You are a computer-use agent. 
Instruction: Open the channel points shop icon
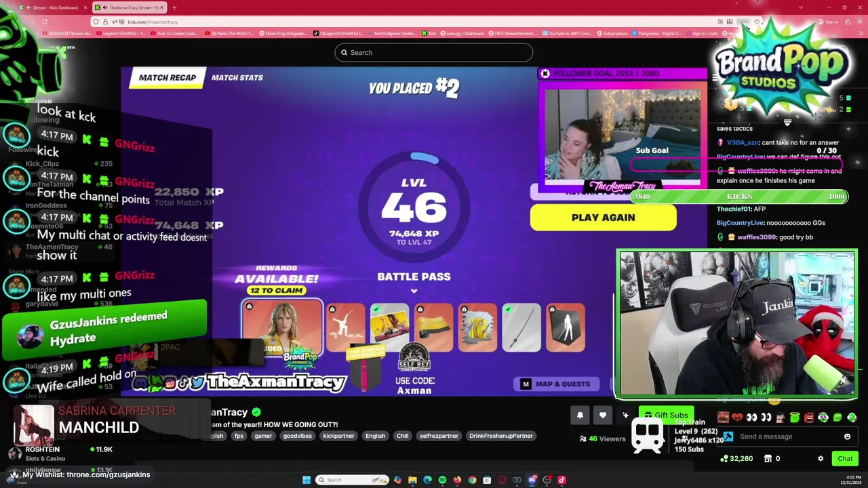[x=768, y=459]
